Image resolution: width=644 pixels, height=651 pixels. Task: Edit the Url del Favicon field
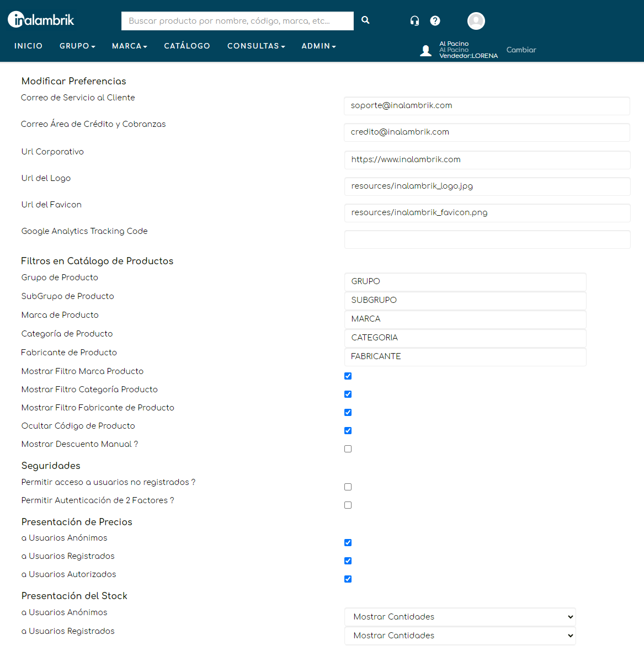(487, 213)
